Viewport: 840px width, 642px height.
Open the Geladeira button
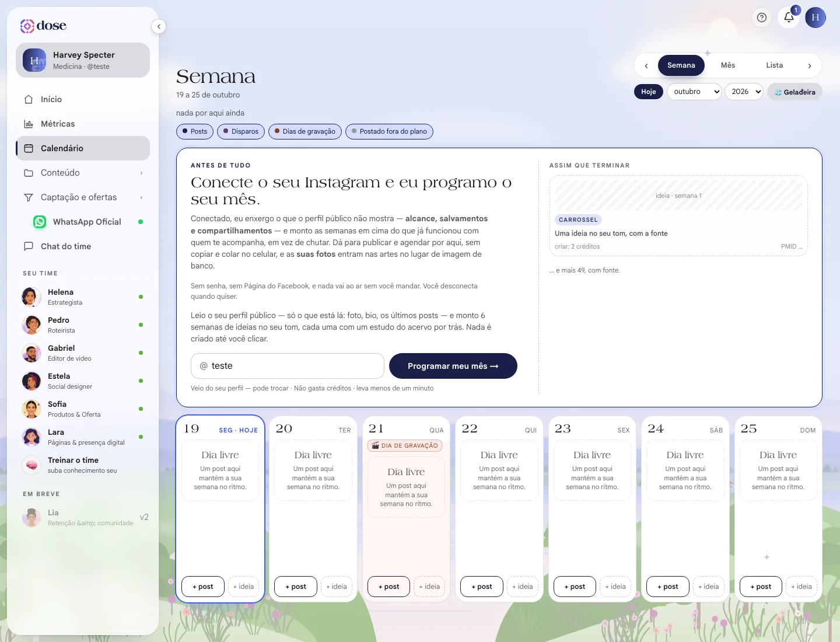[x=794, y=92]
